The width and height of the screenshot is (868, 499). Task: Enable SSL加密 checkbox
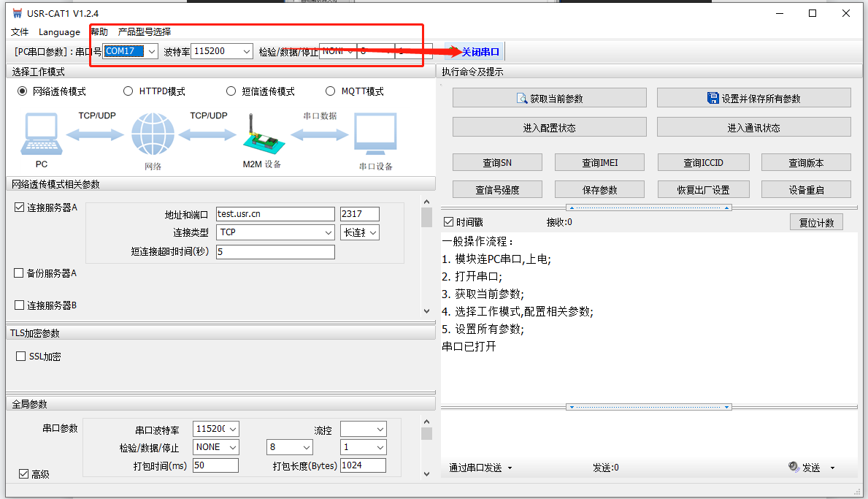21,357
